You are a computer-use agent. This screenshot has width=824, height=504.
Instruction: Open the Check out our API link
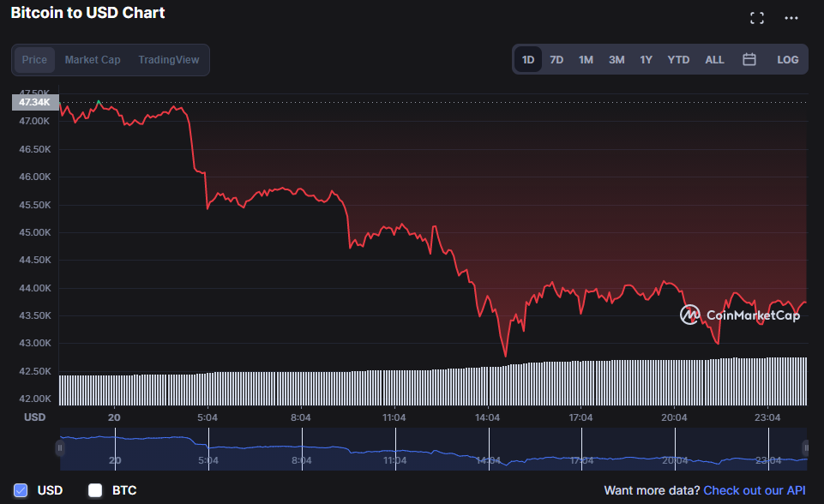754,490
